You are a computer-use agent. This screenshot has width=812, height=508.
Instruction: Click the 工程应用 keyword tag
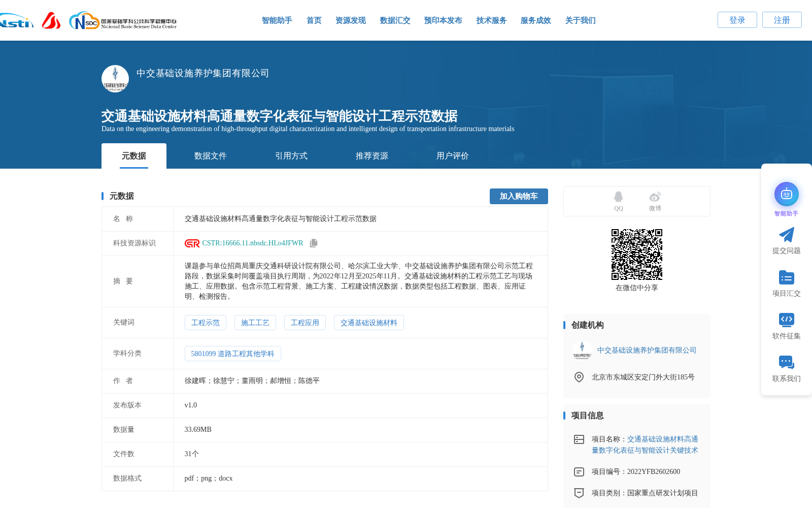click(305, 323)
